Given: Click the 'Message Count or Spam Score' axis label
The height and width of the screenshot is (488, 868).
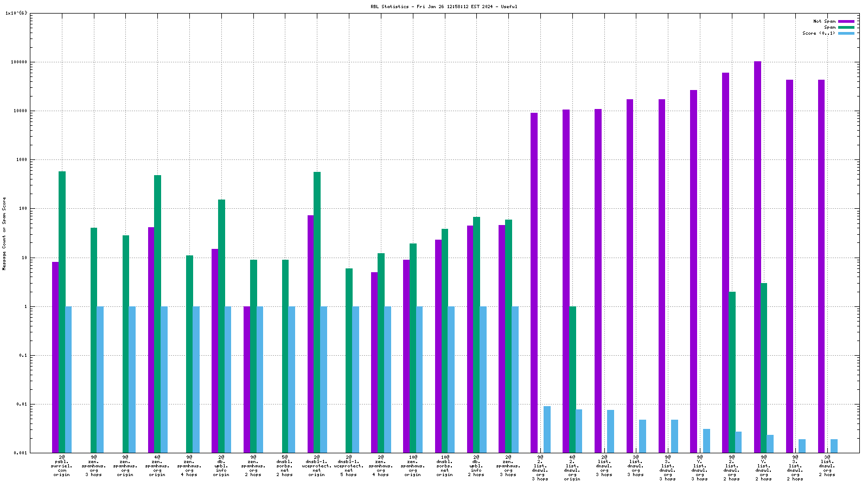Looking at the screenshot, I should [x=4, y=233].
